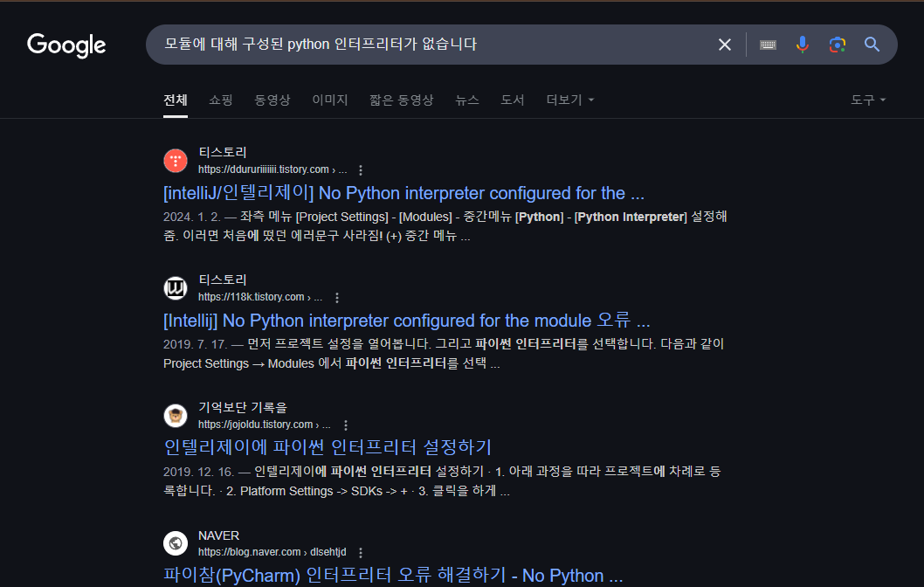
Task: Switch to the 쇼핑 tab
Action: pos(221,100)
